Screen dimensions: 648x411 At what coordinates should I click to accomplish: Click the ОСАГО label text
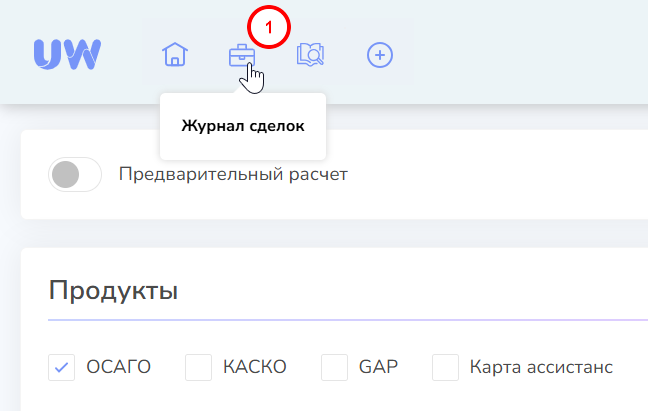[118, 367]
